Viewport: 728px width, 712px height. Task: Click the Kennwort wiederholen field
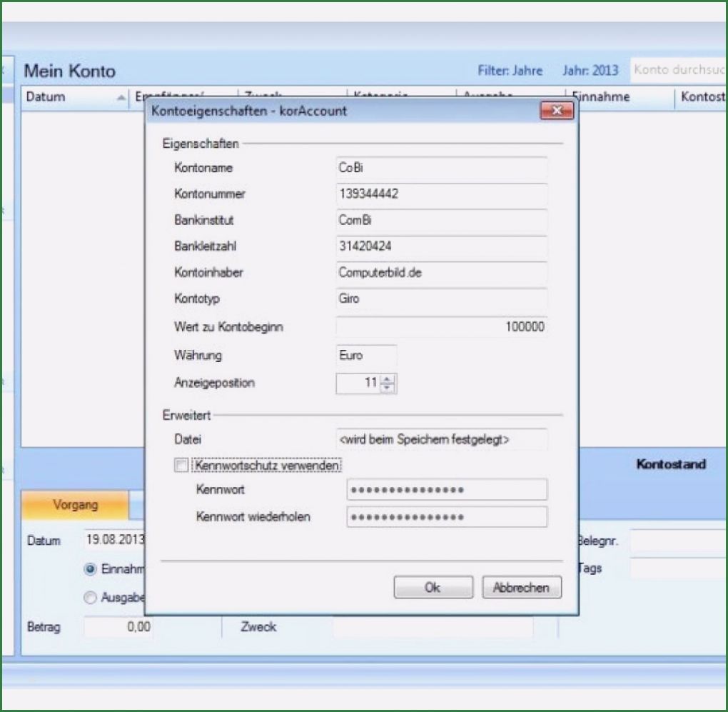tap(447, 517)
